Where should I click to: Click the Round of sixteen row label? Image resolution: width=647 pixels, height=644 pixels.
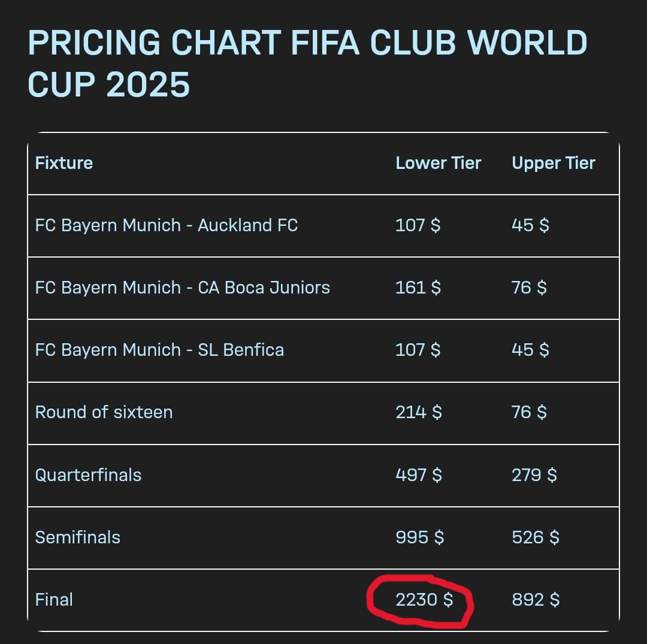(x=104, y=412)
